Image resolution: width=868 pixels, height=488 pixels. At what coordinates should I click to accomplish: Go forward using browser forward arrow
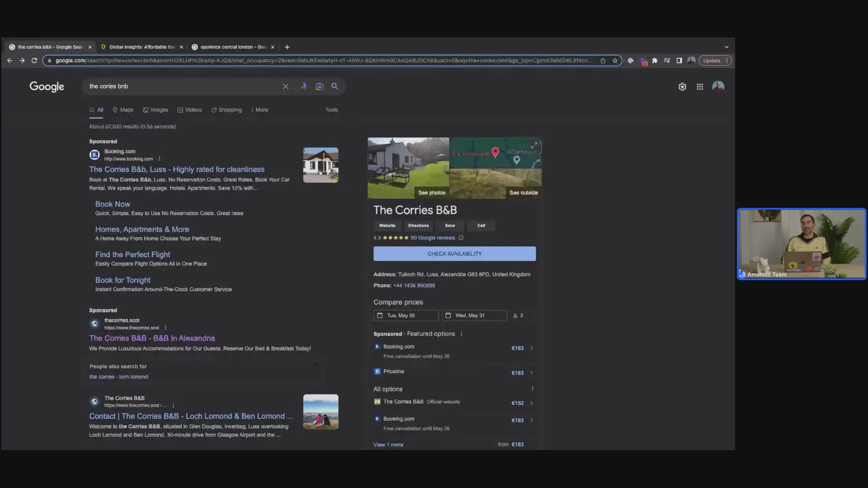[22, 61]
